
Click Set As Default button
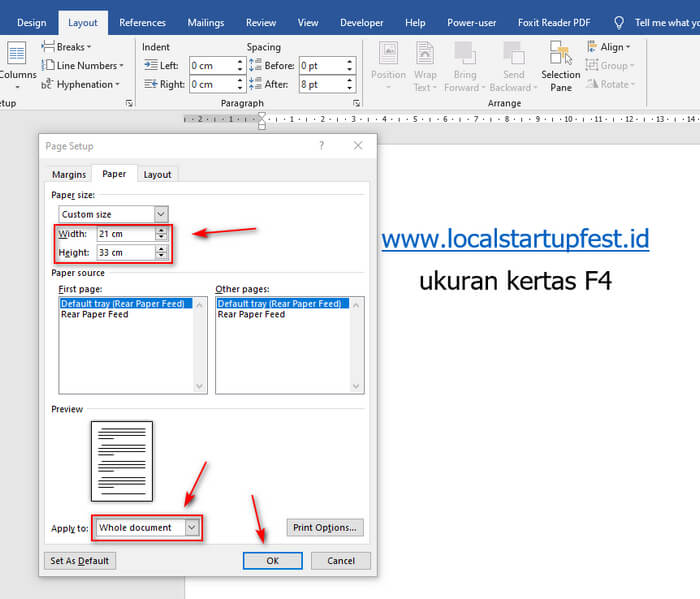point(79,561)
